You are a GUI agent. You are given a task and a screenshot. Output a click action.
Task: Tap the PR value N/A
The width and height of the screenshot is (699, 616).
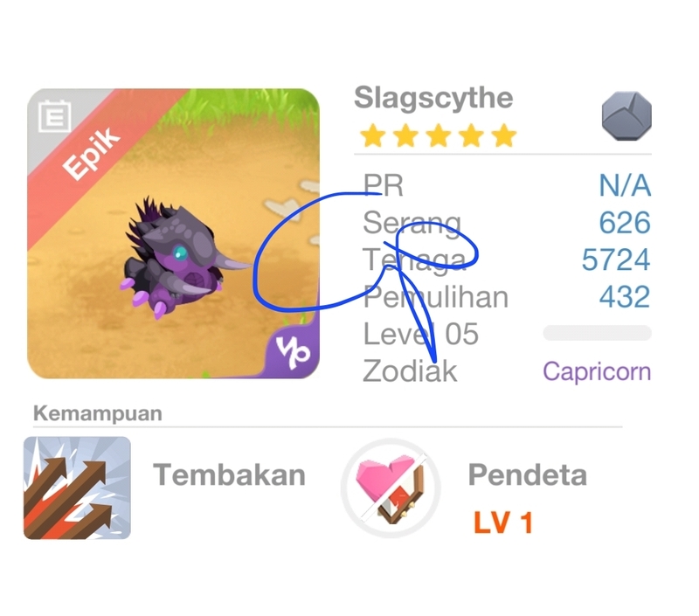tap(625, 185)
